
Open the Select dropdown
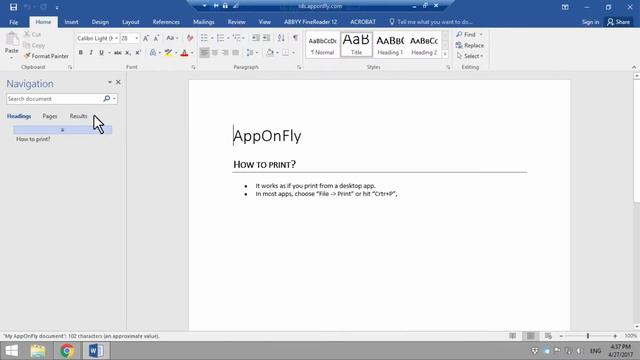[x=470, y=56]
